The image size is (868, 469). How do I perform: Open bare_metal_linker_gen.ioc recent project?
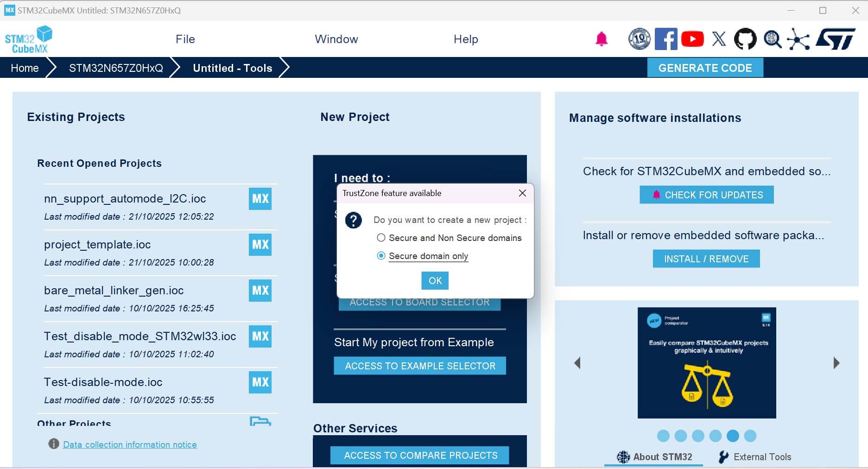pyautogui.click(x=114, y=291)
